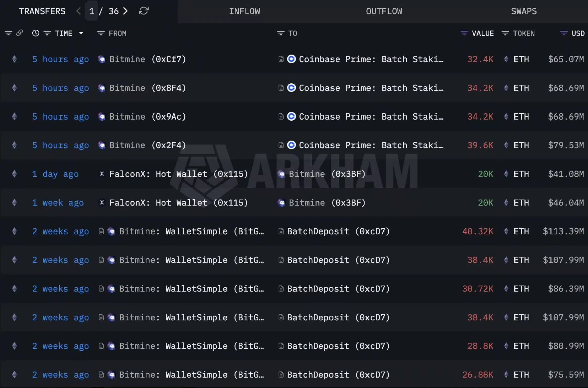Expand the TIME sort dropdown arrow
Image resolution: width=588 pixels, height=388 pixels.
coord(81,33)
